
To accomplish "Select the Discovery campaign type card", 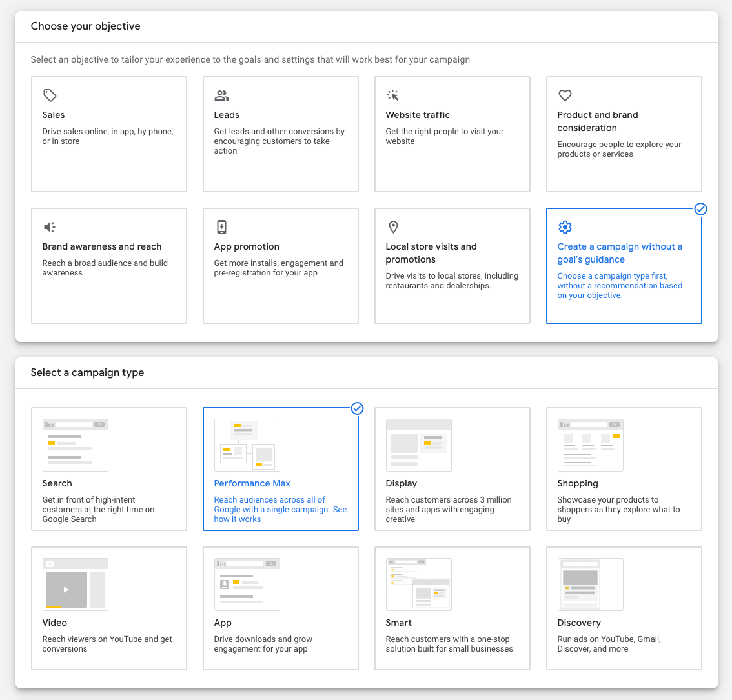I will 624,608.
